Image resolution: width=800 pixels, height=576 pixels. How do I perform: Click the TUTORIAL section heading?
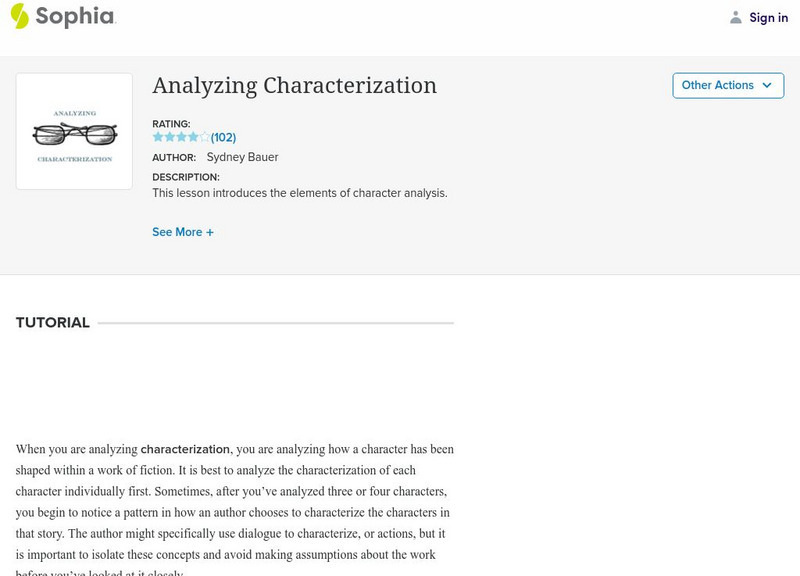coord(53,323)
